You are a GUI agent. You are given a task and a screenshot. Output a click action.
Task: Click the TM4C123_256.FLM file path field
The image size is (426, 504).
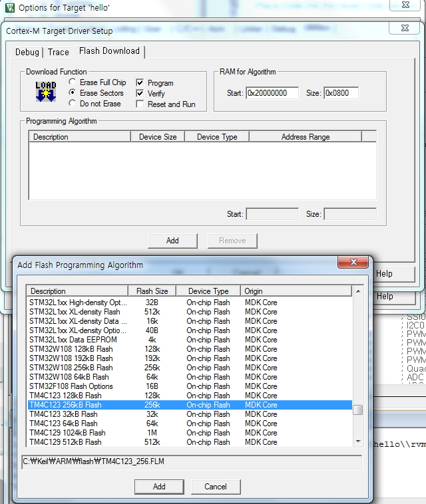coord(192,462)
